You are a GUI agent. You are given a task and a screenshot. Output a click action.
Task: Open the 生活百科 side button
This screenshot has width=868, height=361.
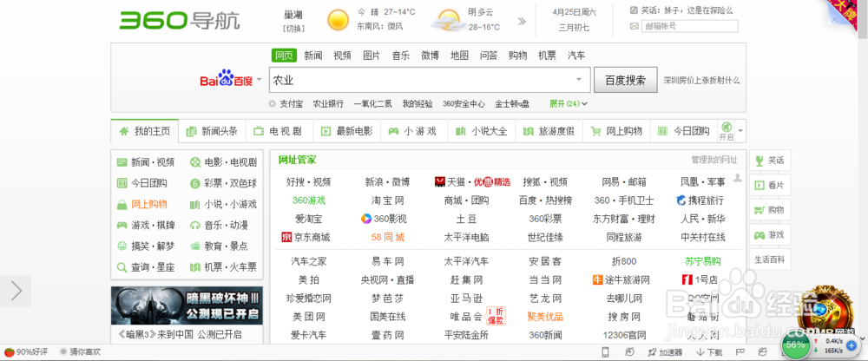tap(770, 259)
